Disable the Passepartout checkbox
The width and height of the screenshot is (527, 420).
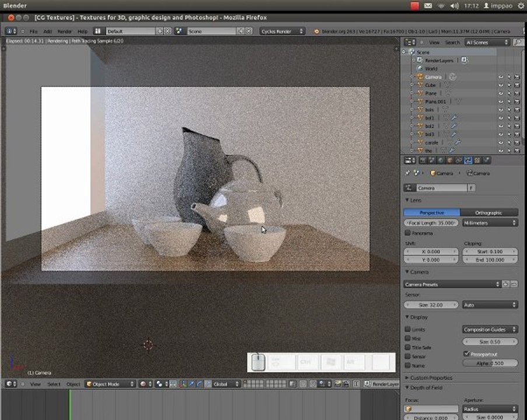466,353
